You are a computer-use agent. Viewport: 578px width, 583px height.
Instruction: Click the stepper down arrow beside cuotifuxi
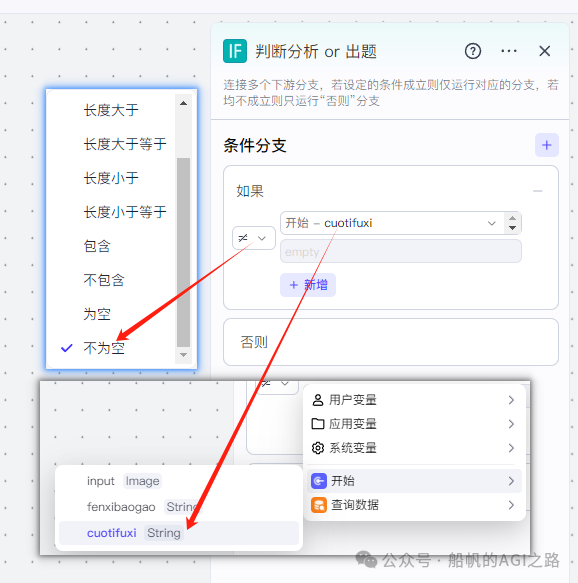pos(512,228)
